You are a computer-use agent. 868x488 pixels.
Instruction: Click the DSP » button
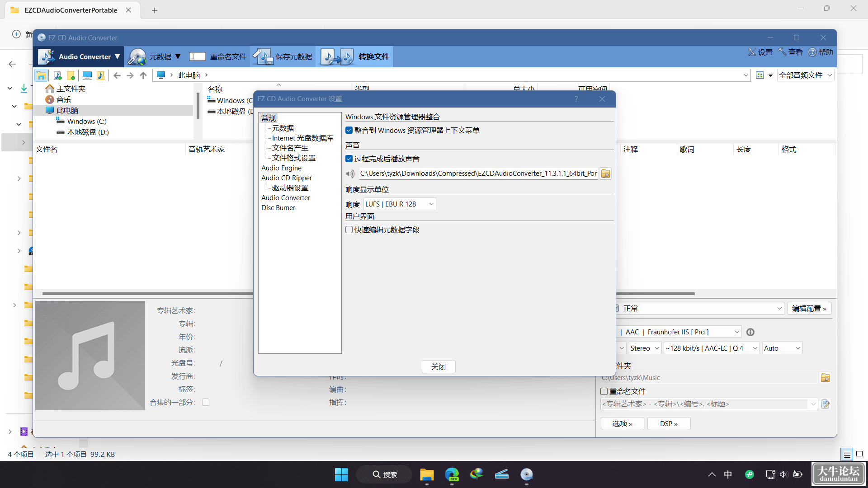(669, 424)
